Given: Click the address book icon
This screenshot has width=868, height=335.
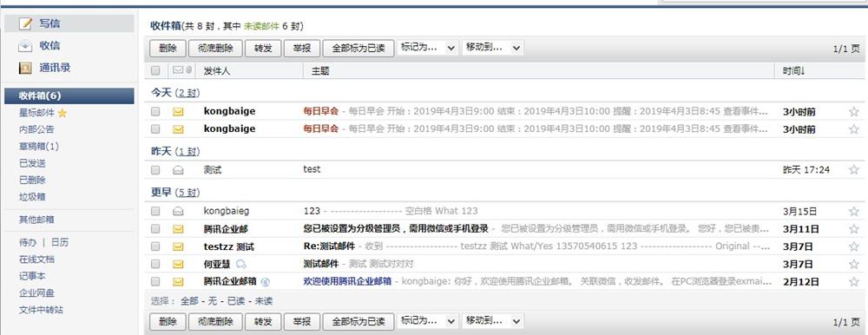Looking at the screenshot, I should tap(25, 68).
